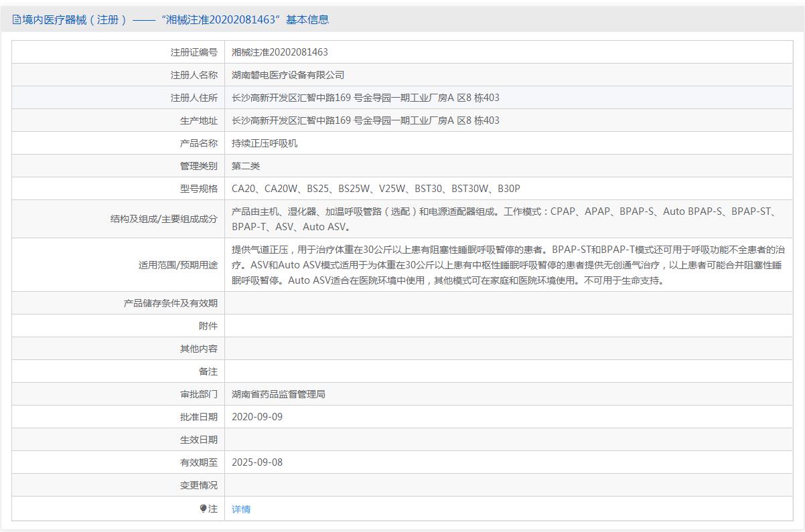805x532 pixels.
Task: Click the 变更情况 row label
Action: (x=198, y=485)
